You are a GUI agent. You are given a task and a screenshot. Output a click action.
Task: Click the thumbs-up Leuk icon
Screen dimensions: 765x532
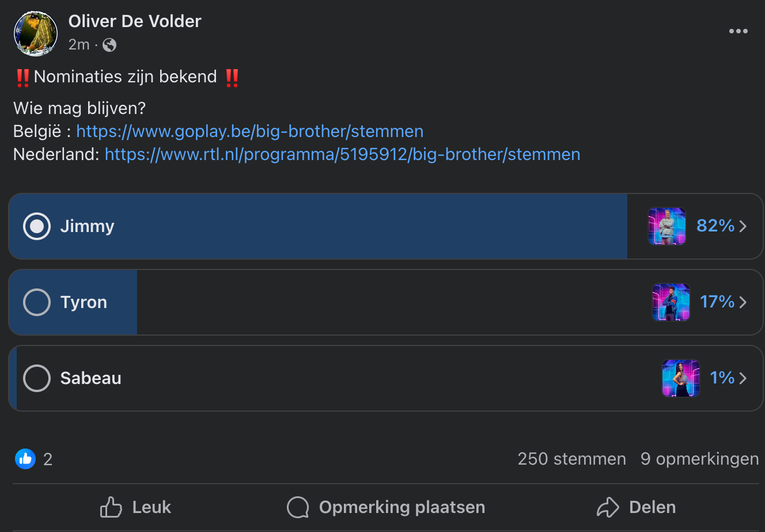click(x=111, y=507)
